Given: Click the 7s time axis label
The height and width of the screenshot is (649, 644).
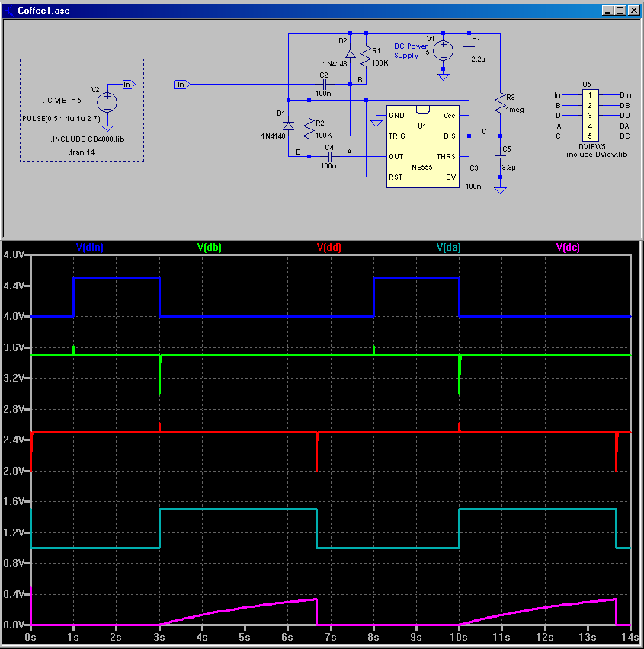Looking at the screenshot, I should (330, 637).
